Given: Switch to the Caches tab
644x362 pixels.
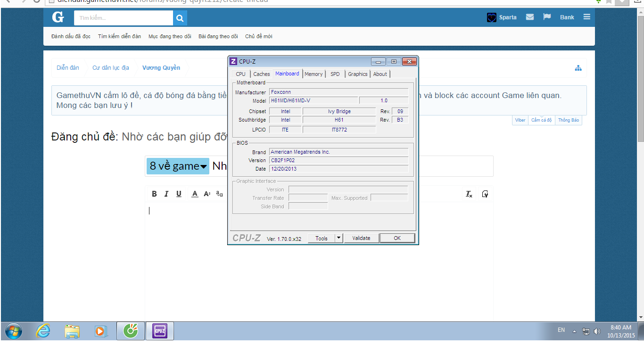Looking at the screenshot, I should pos(262,74).
